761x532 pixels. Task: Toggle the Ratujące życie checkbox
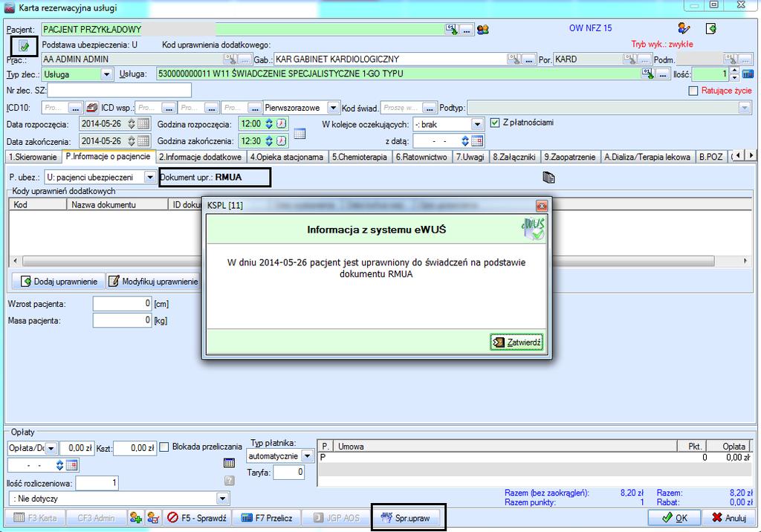tap(693, 91)
